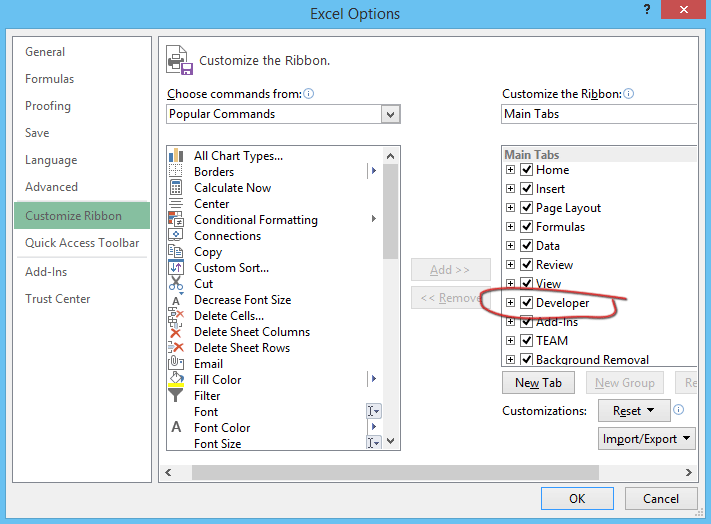Screen dimensions: 711x524
Task: Open the Help question mark button
Action: tap(647, 10)
